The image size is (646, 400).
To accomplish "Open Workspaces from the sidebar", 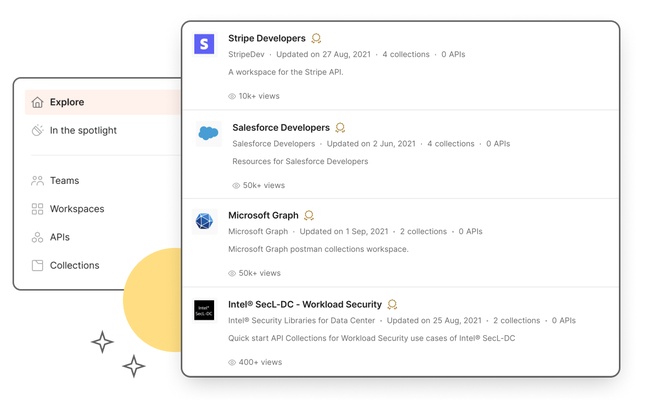I will coord(77,209).
